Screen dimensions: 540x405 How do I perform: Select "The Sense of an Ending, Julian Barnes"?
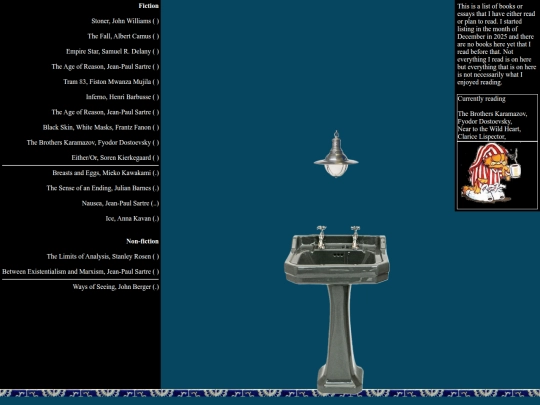[x=103, y=188]
